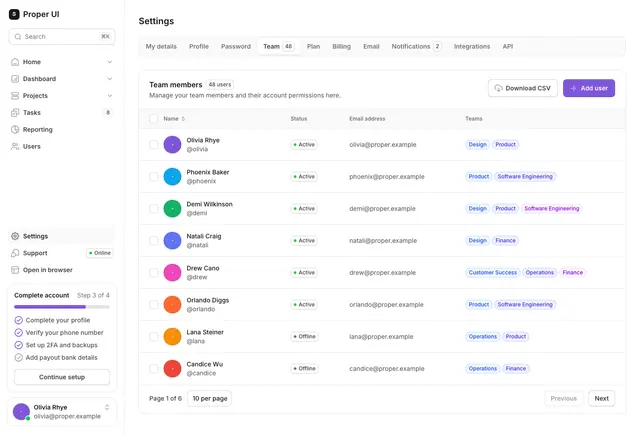
Task: Select Phoenix Baker's row checkbox
Action: [153, 177]
